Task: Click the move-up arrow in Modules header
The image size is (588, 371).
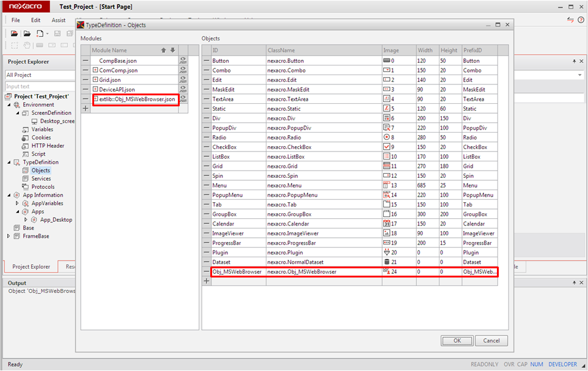Action: click(x=164, y=50)
